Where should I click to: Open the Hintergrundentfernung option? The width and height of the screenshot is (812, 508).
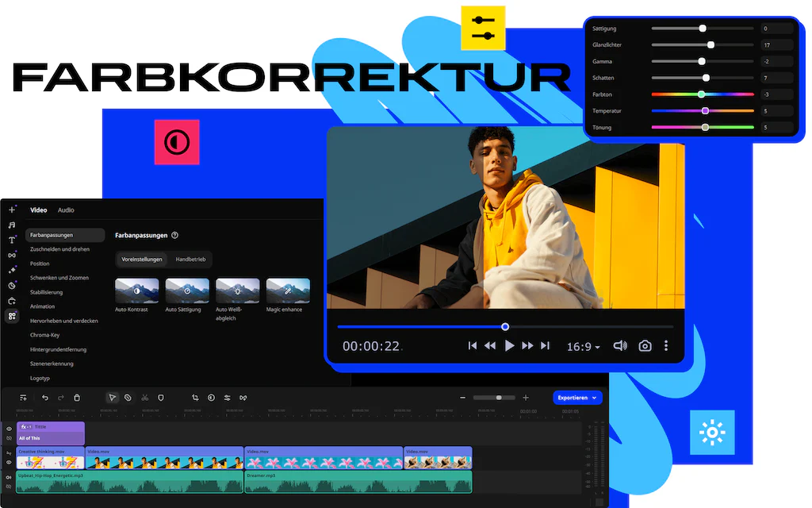pyautogui.click(x=58, y=349)
